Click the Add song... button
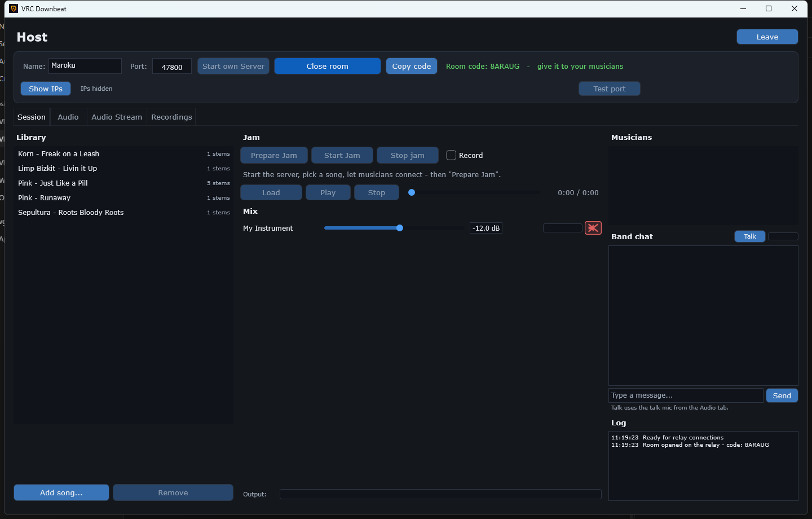This screenshot has width=812, height=519. tap(61, 492)
